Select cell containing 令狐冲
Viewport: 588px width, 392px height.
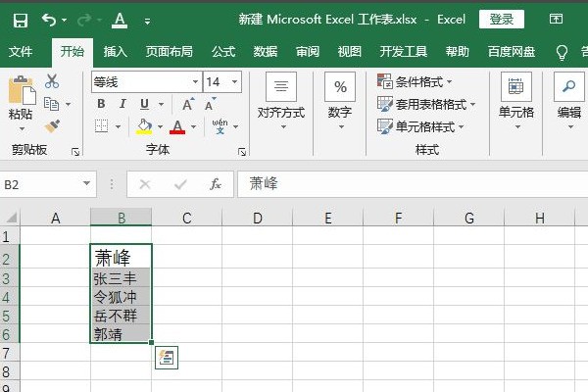[121, 296]
